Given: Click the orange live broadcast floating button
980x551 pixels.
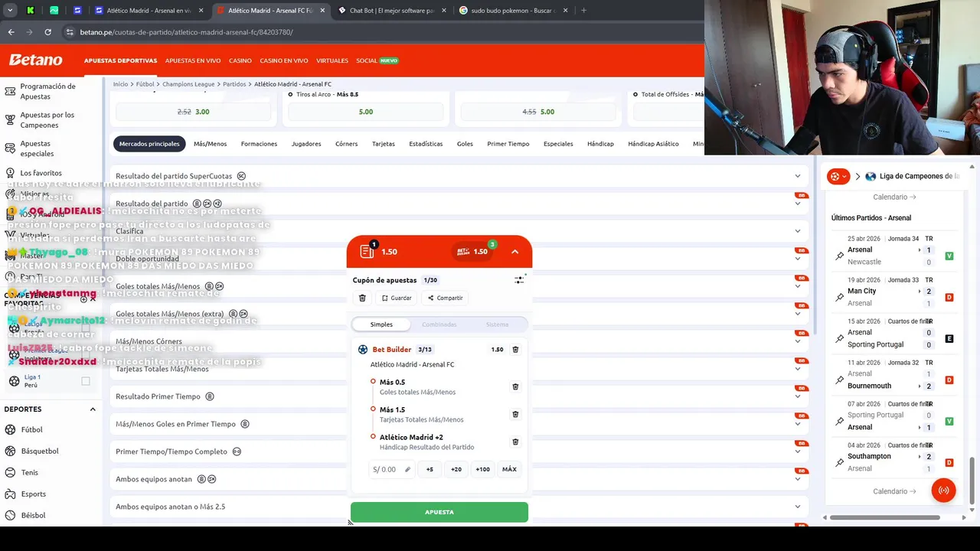Looking at the screenshot, I should [943, 491].
